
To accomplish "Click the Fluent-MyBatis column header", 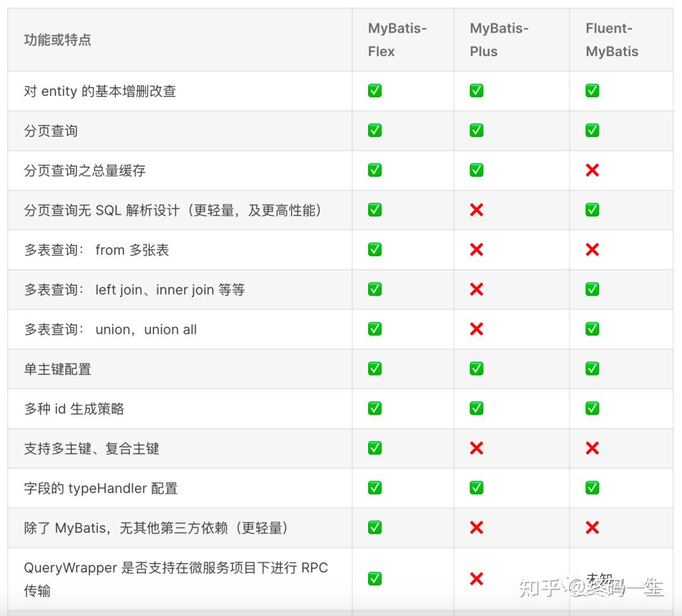I will click(611, 40).
